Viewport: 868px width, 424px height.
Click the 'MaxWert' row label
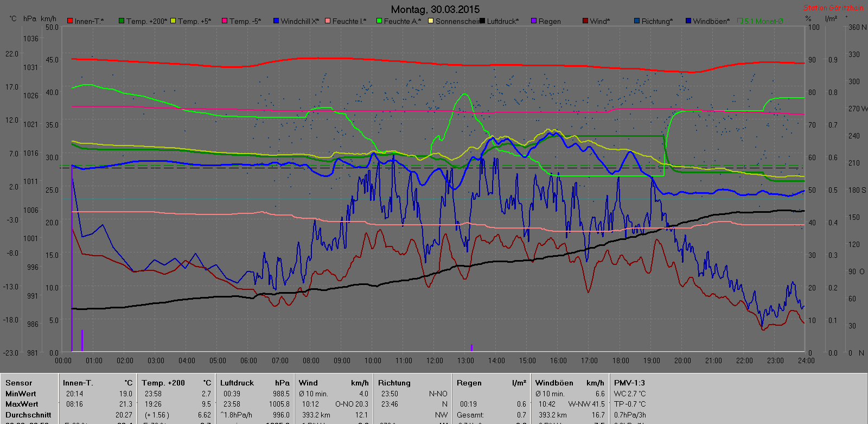coord(22,404)
